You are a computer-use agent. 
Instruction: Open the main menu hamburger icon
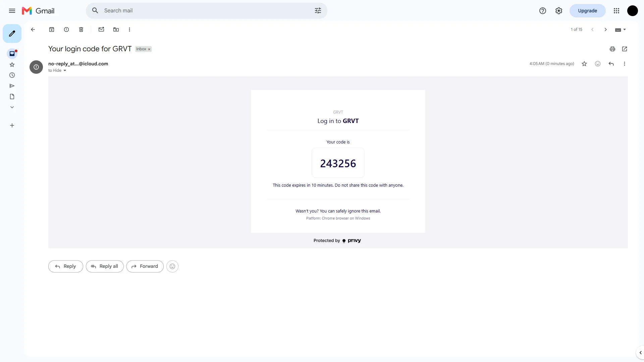[x=12, y=11]
